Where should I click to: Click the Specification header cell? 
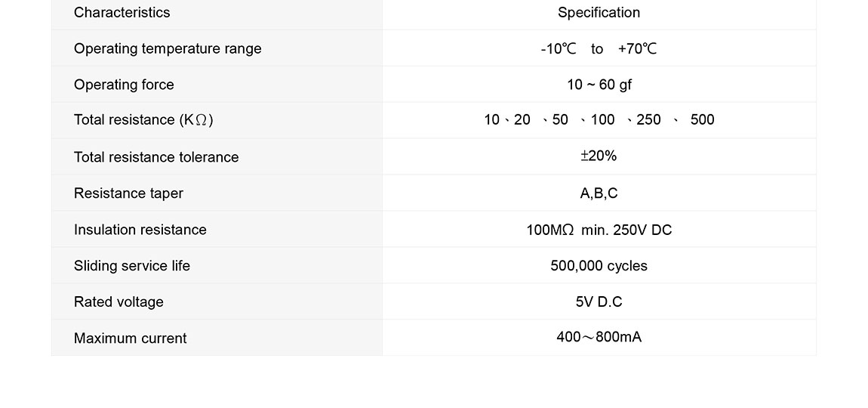point(599,13)
